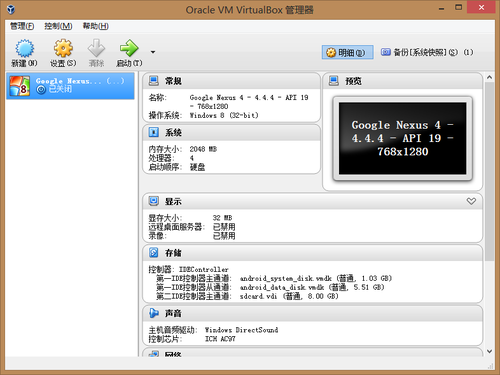Switch to Snapshots (备份[系统快照]) view
This screenshot has height=375, width=500.
pyautogui.click(x=427, y=52)
